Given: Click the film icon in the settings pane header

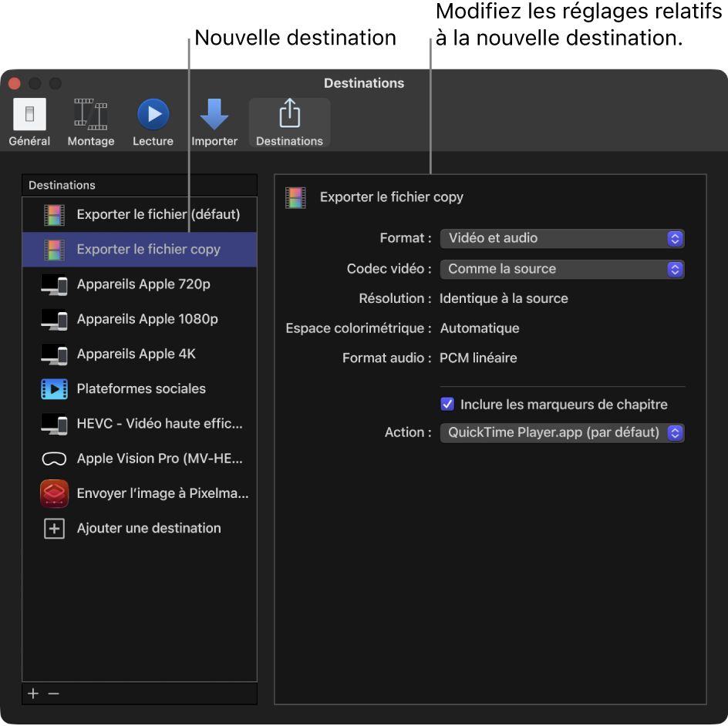Looking at the screenshot, I should pos(296,198).
